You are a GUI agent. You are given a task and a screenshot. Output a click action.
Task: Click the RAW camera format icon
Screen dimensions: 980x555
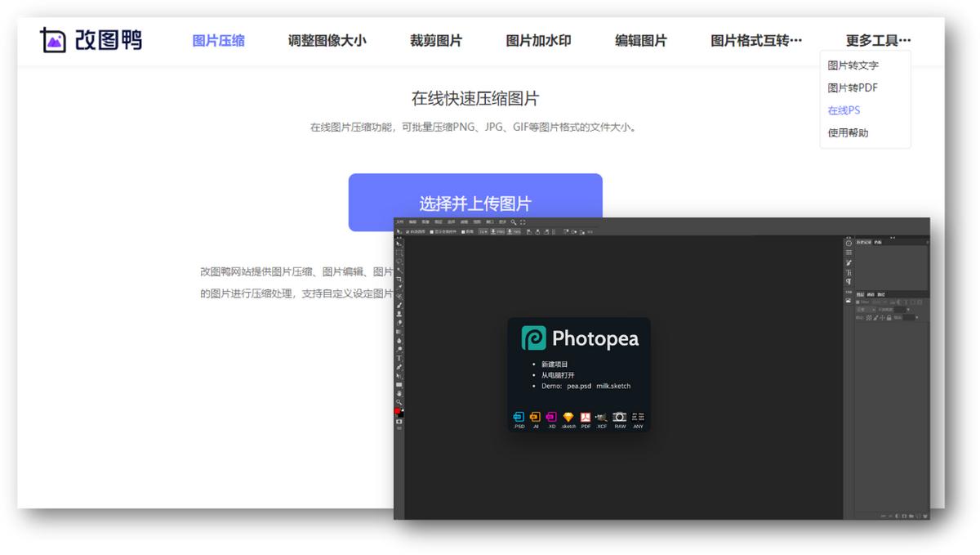tap(618, 417)
